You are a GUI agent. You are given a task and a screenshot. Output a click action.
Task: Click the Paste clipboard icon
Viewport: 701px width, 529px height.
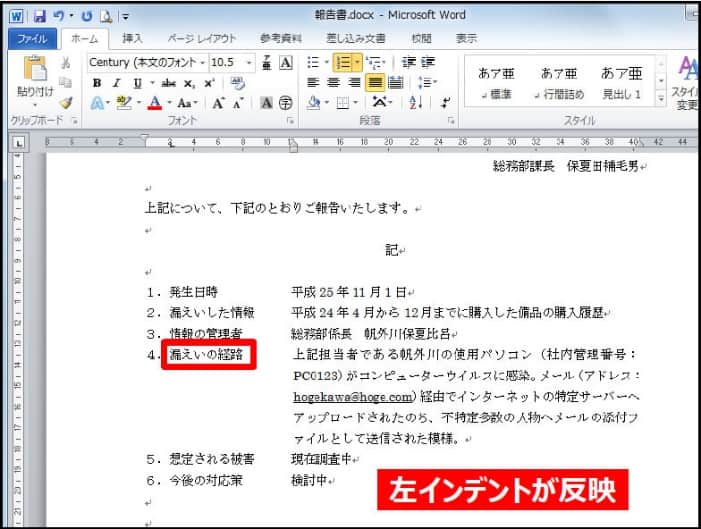(x=34, y=70)
